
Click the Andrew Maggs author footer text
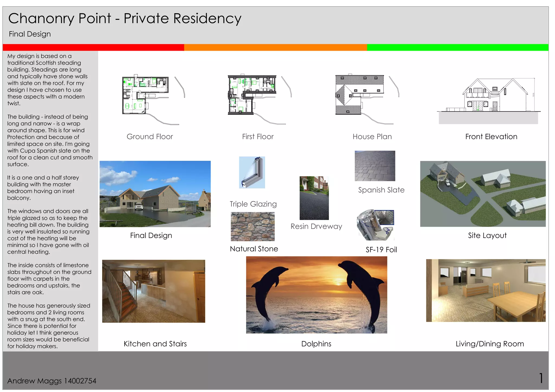pos(51,381)
